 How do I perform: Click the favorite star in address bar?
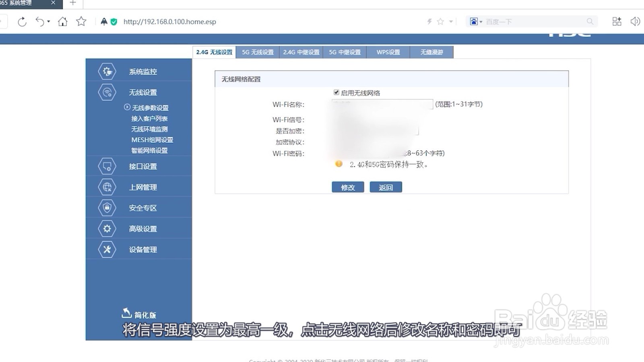click(440, 22)
